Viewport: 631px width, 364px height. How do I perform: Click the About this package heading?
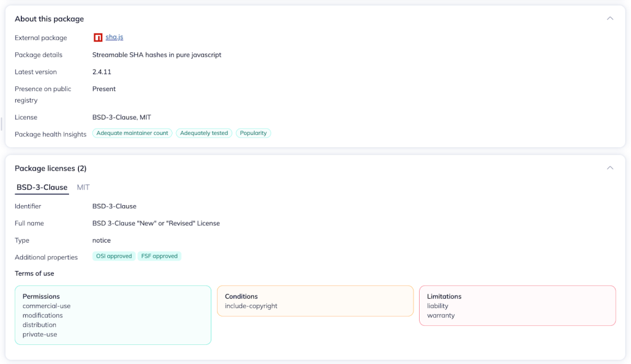click(x=49, y=19)
